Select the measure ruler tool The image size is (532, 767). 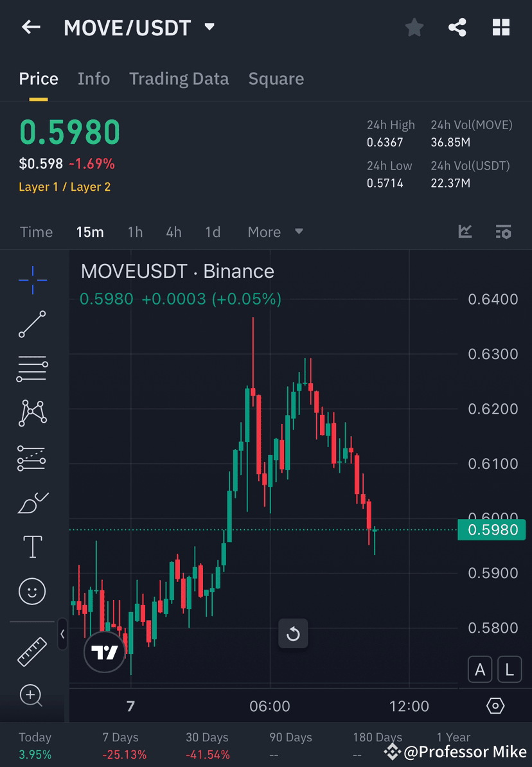(32, 651)
